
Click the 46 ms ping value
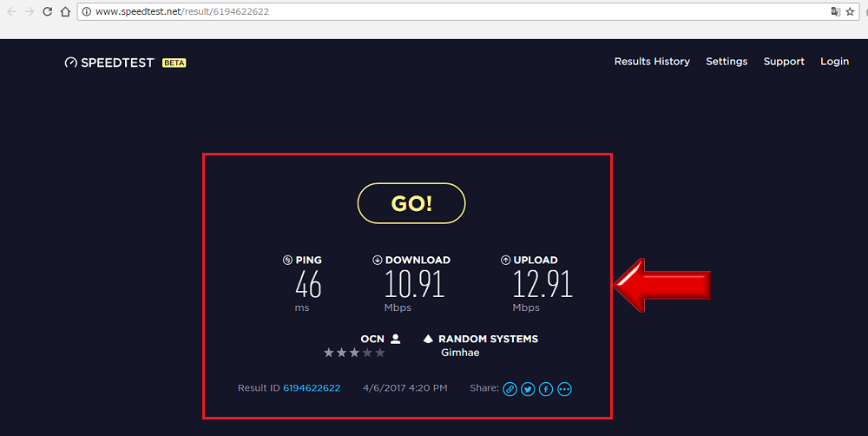[308, 284]
